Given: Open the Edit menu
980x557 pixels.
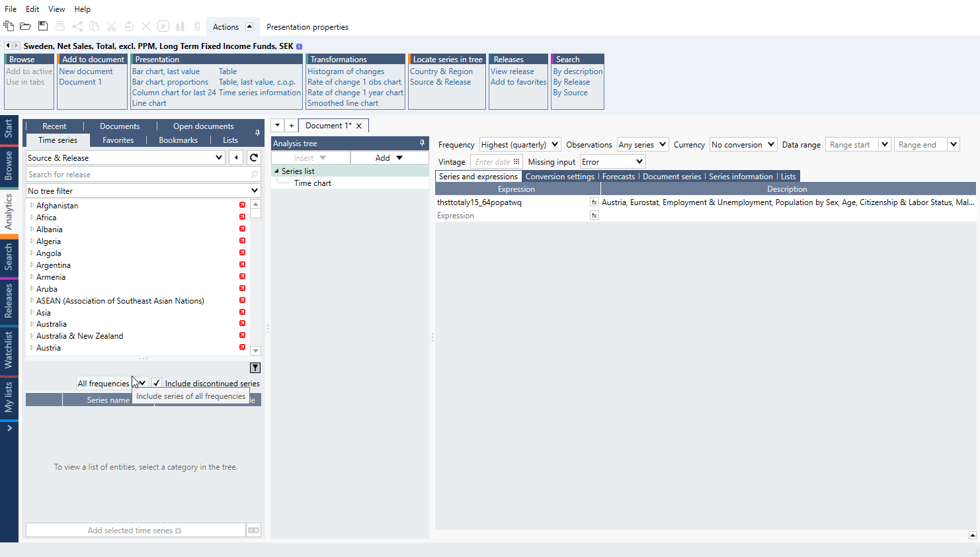Looking at the screenshot, I should [x=32, y=9].
